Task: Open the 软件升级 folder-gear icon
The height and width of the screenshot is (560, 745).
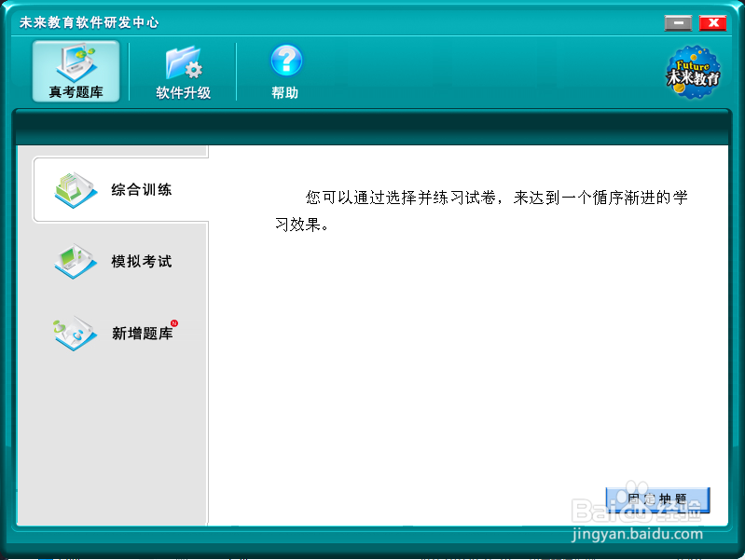Action: point(184,62)
